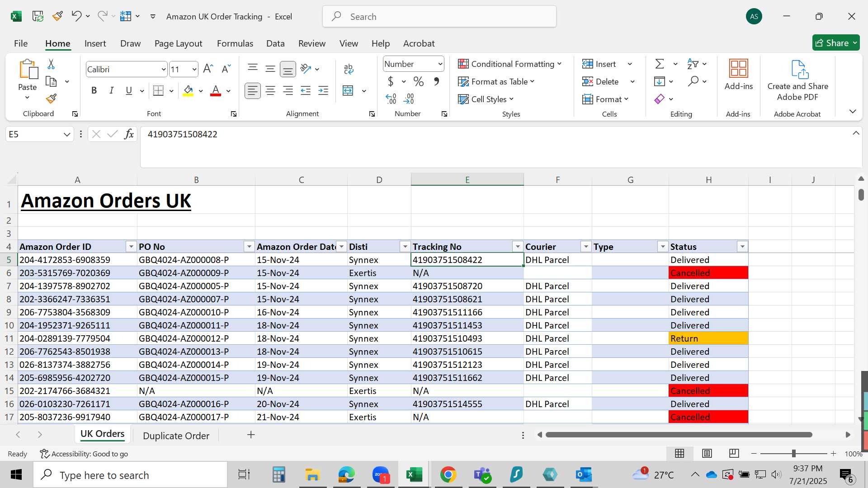Image resolution: width=868 pixels, height=488 pixels.
Task: Switch to the Formulas ribbon tab
Action: click(x=235, y=43)
